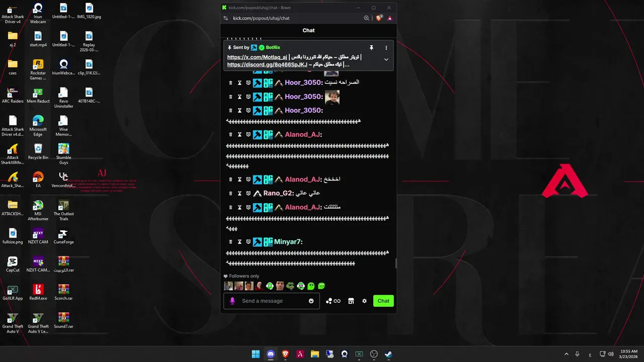Timeout Minyar7 using the hourglass icon
This screenshot has width=644, height=362.
[239, 242]
